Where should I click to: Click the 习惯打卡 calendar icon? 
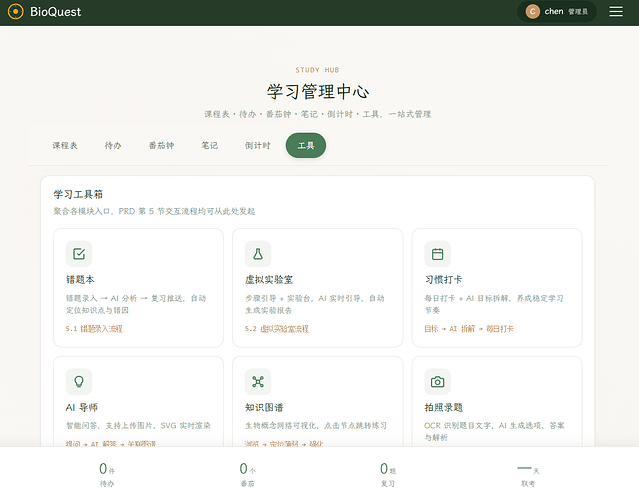[x=437, y=254]
